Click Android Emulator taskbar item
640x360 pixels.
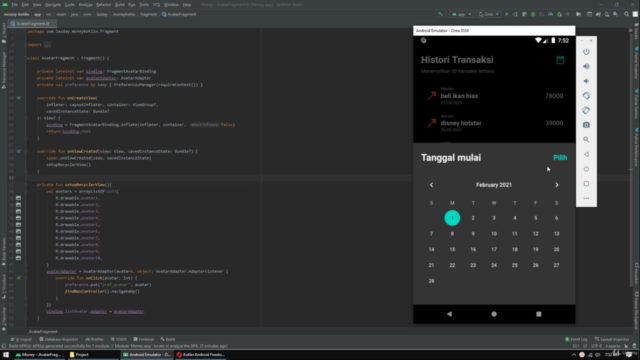point(147,355)
